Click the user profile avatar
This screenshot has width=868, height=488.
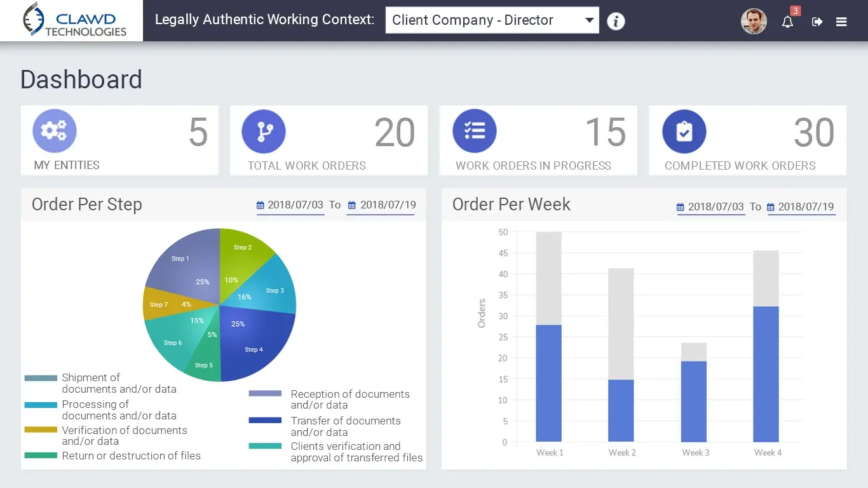[x=754, y=22]
